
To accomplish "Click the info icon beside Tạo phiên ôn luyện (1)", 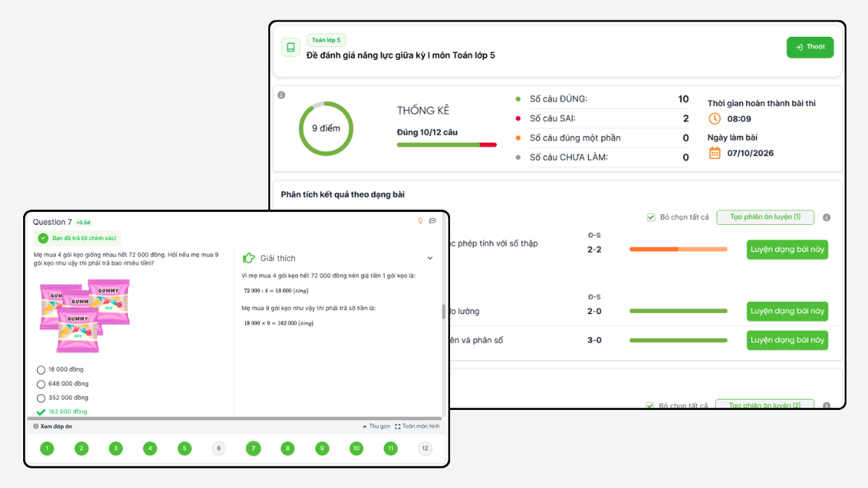I will pos(827,218).
